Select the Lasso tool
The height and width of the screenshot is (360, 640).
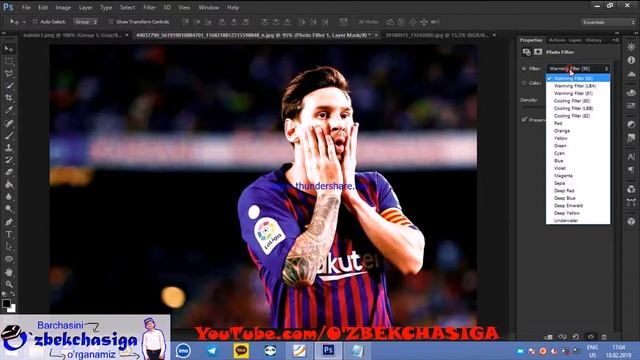9,74
